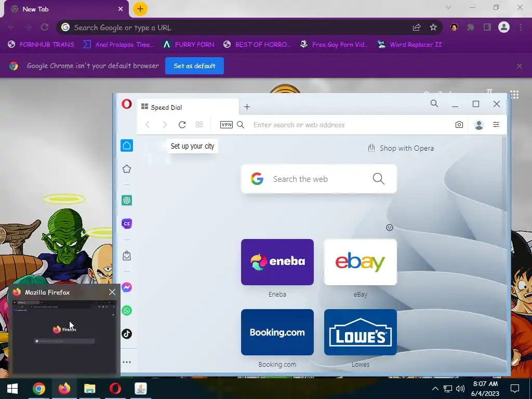Open Word Replacer II bookmark
This screenshot has width=532, height=399.
point(409,45)
